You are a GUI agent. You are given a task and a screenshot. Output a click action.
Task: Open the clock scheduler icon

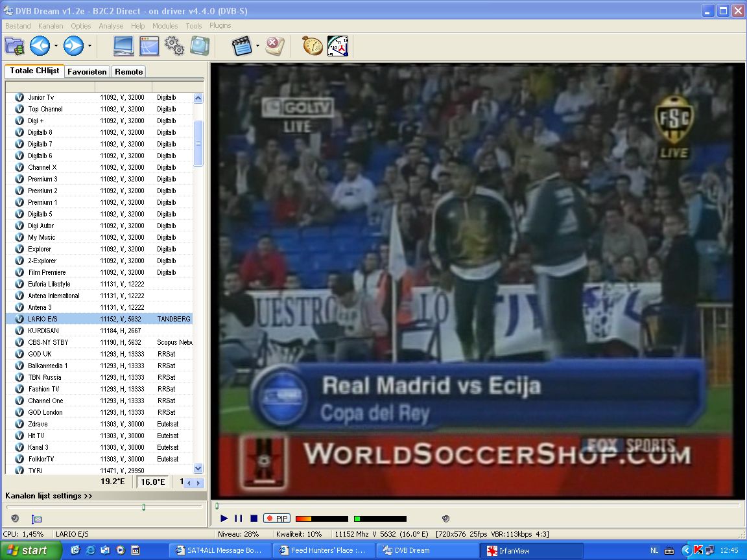tap(338, 46)
